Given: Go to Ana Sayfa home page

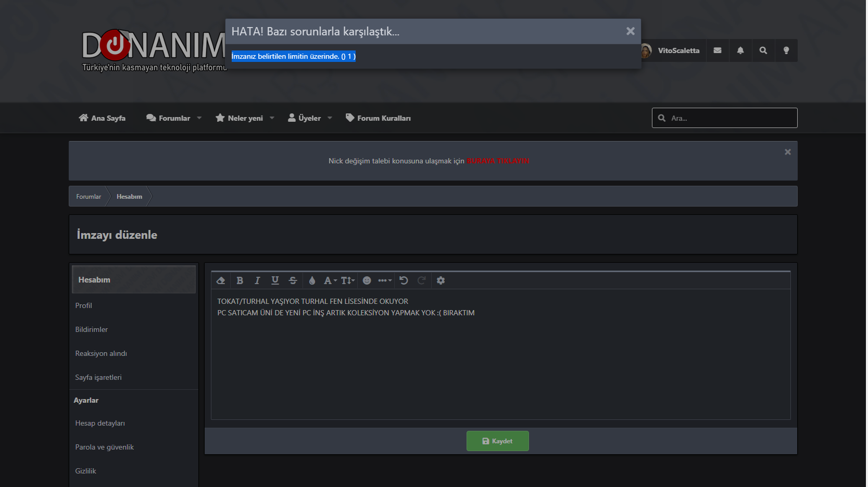Looking at the screenshot, I should click(102, 118).
